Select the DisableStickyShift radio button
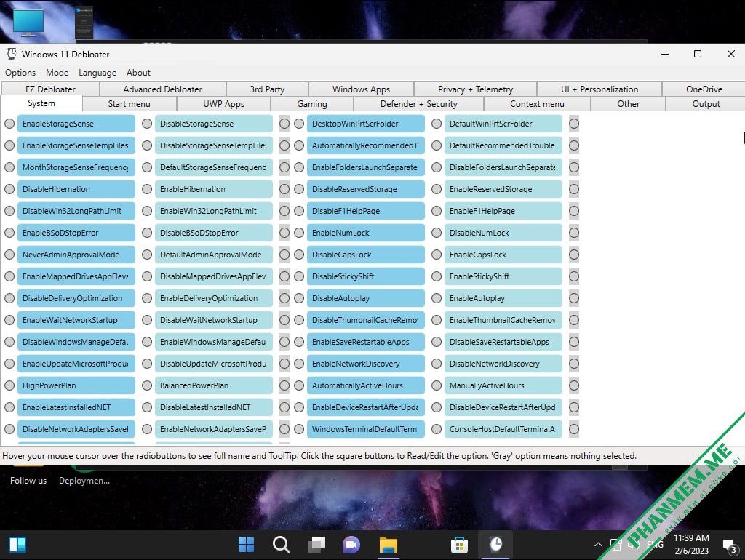Image resolution: width=745 pixels, height=560 pixels. (x=299, y=277)
